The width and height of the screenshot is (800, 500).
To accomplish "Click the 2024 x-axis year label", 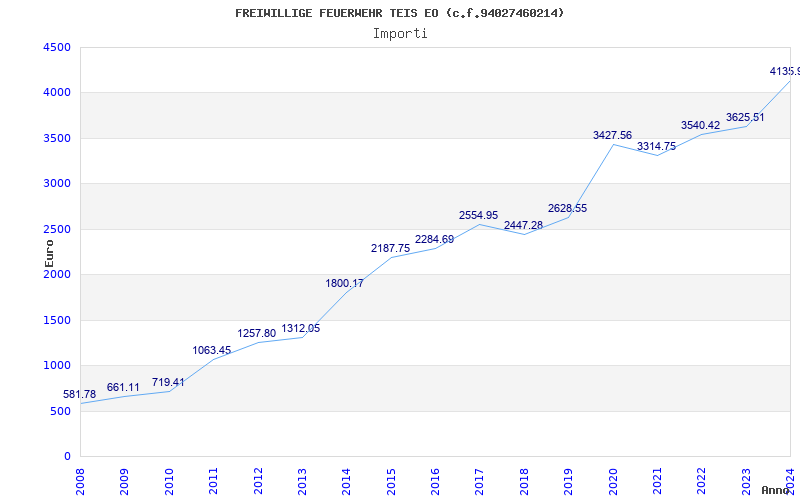I will 790,477.
